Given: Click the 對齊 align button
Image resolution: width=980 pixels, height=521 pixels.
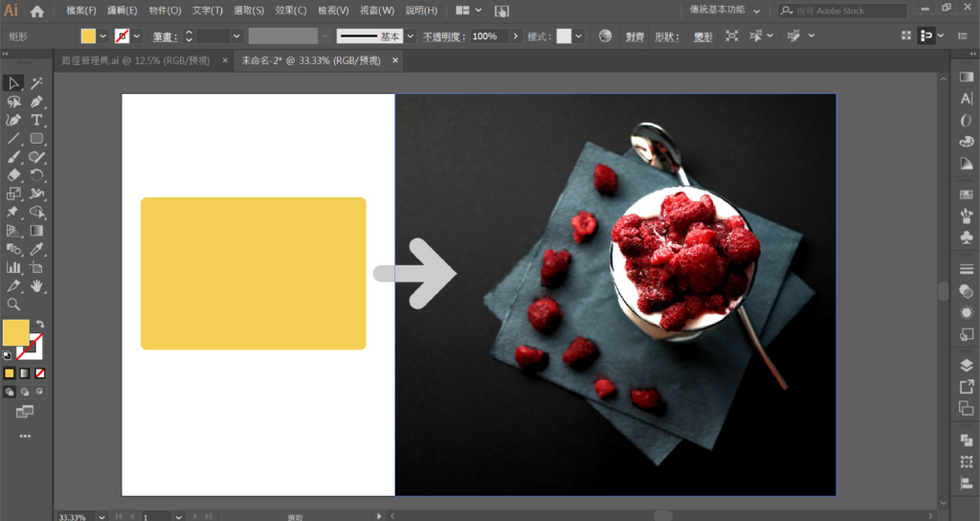Looking at the screenshot, I should tap(635, 36).
